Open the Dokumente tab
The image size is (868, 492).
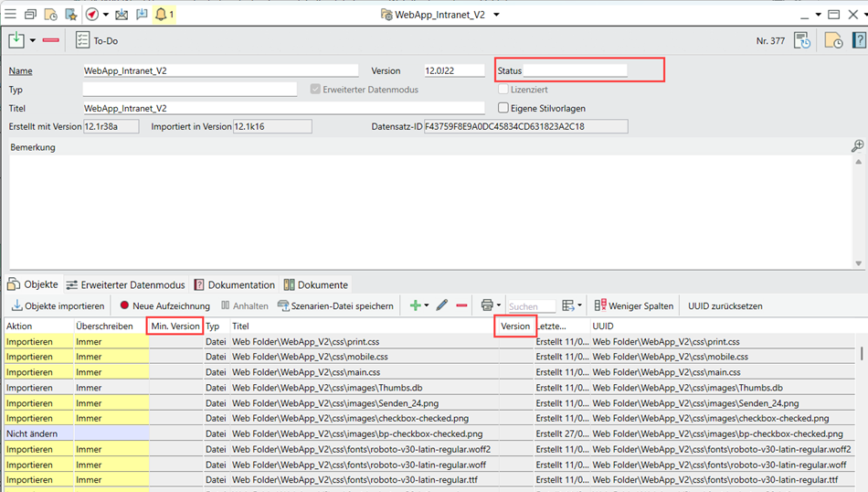(315, 284)
